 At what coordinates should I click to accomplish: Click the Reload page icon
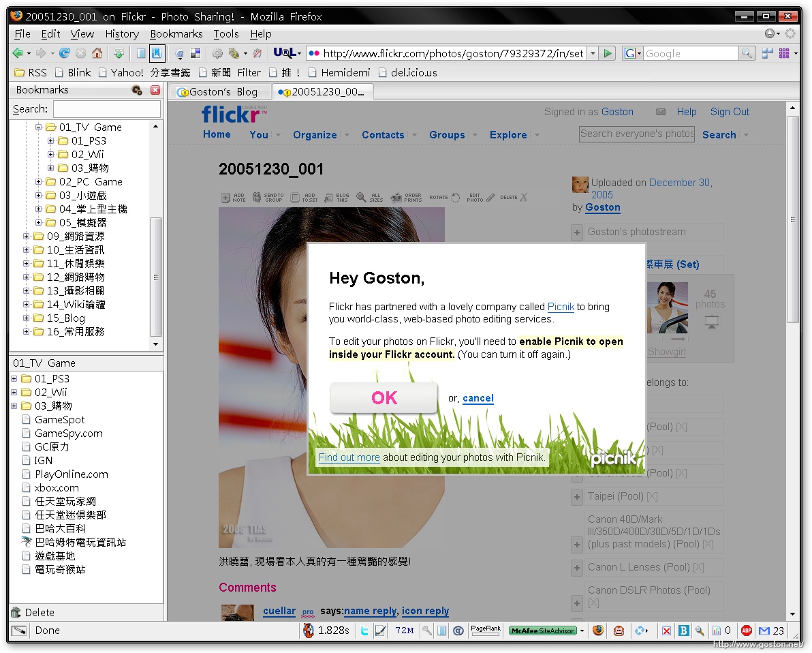pos(64,53)
